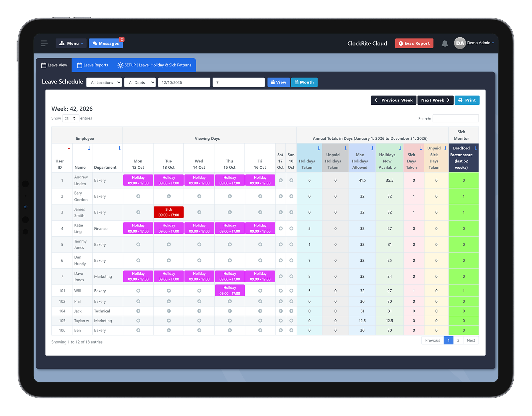Switch to Leave View tab

pyautogui.click(x=54, y=65)
